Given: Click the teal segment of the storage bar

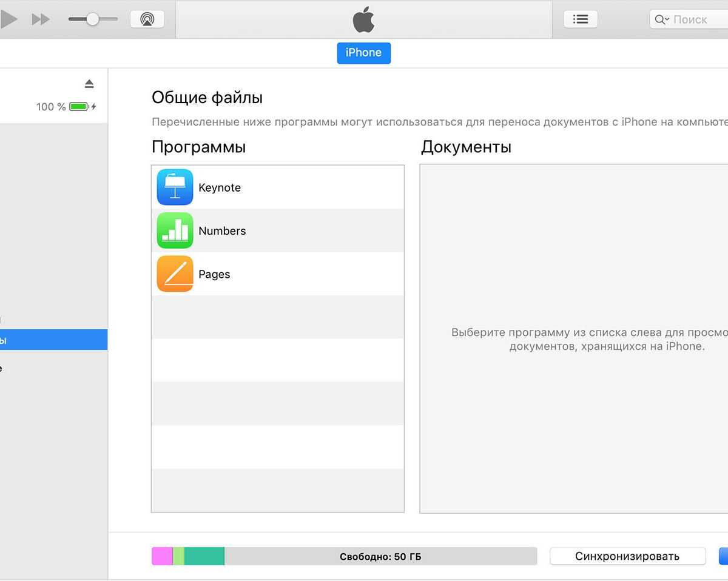Looking at the screenshot, I should pos(204,556).
